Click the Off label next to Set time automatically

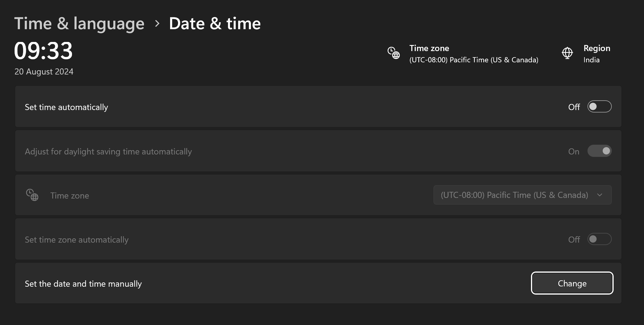click(574, 107)
